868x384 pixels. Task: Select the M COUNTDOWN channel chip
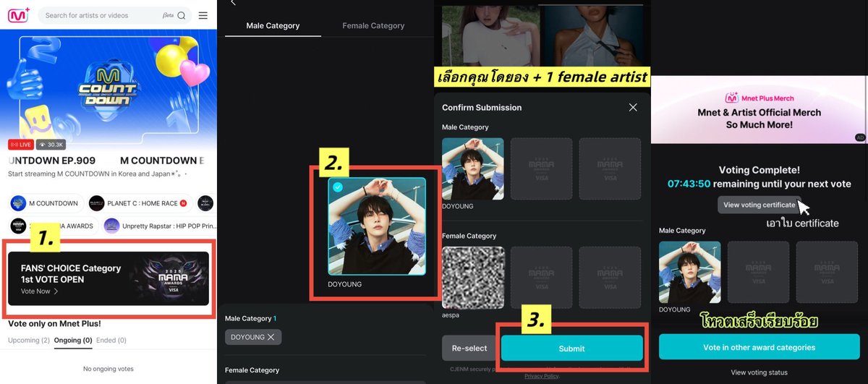[45, 203]
